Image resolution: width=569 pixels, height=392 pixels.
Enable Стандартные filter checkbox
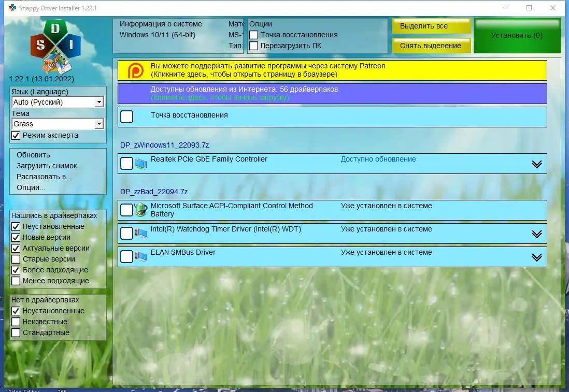click(x=16, y=332)
